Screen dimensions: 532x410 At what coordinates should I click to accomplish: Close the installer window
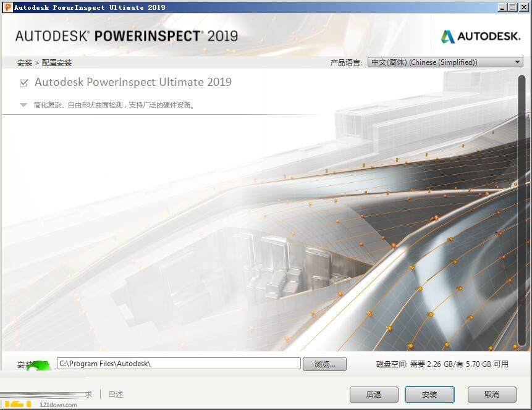tap(524, 7)
